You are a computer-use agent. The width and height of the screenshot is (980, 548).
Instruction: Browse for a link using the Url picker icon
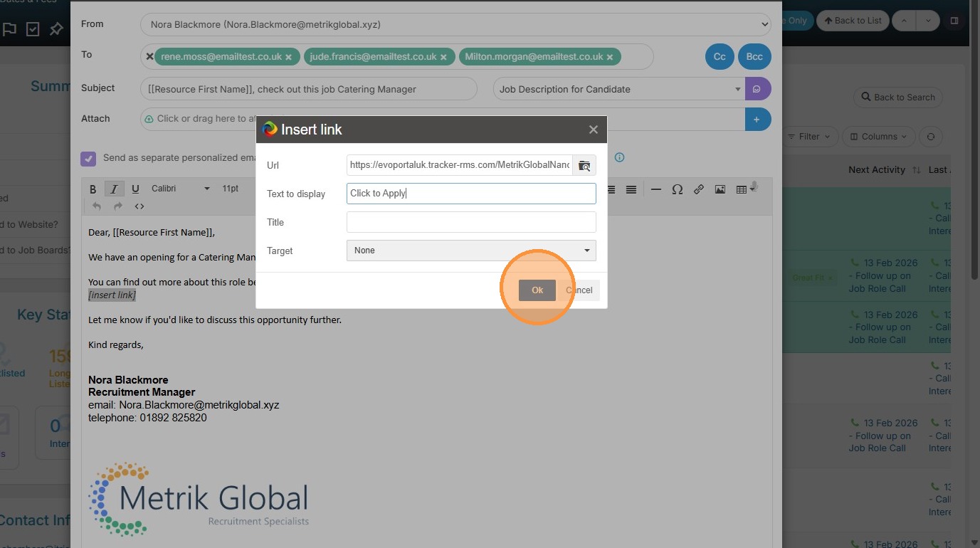[x=584, y=165]
